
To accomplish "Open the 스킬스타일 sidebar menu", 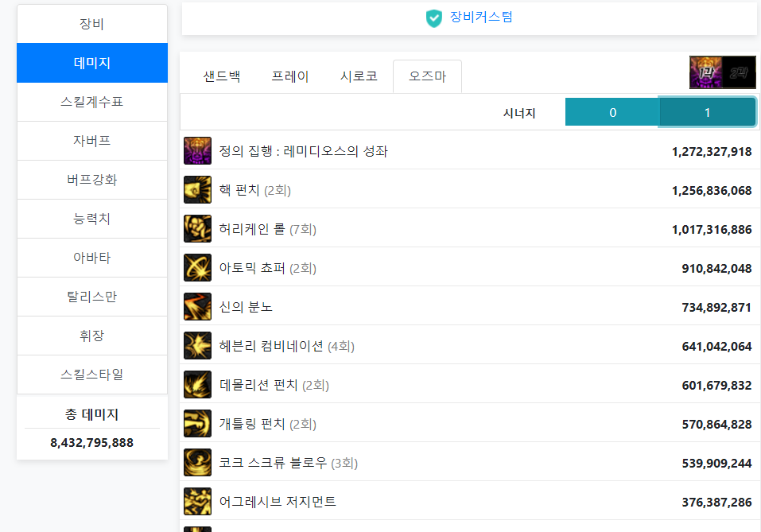I will pos(92,375).
